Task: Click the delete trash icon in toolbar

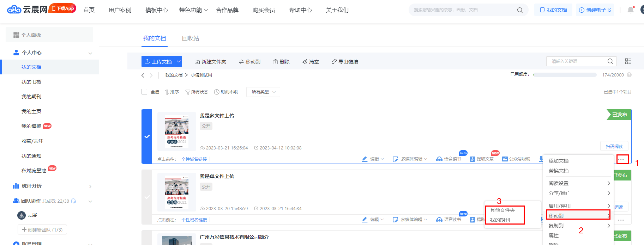Action: coord(276,62)
